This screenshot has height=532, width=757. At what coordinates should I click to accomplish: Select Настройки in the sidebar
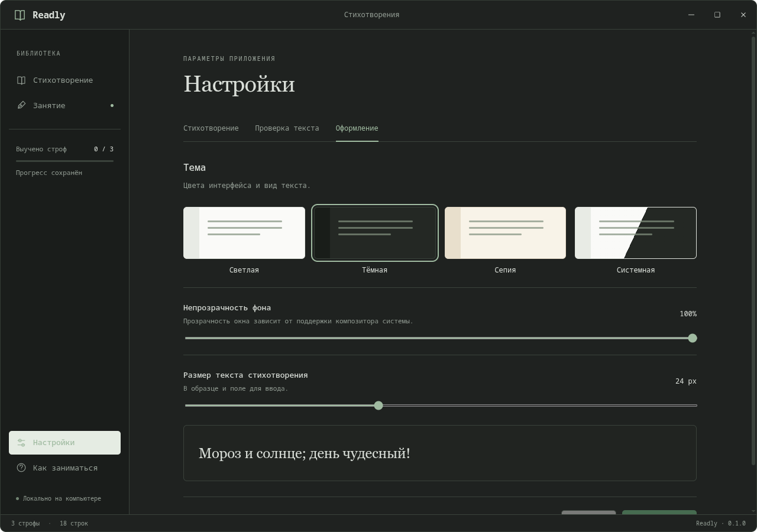pos(64,443)
